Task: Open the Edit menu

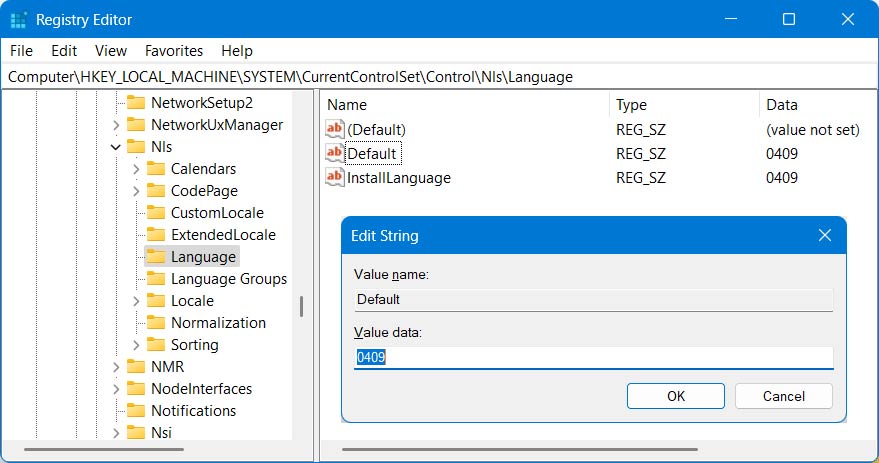Action: [64, 50]
